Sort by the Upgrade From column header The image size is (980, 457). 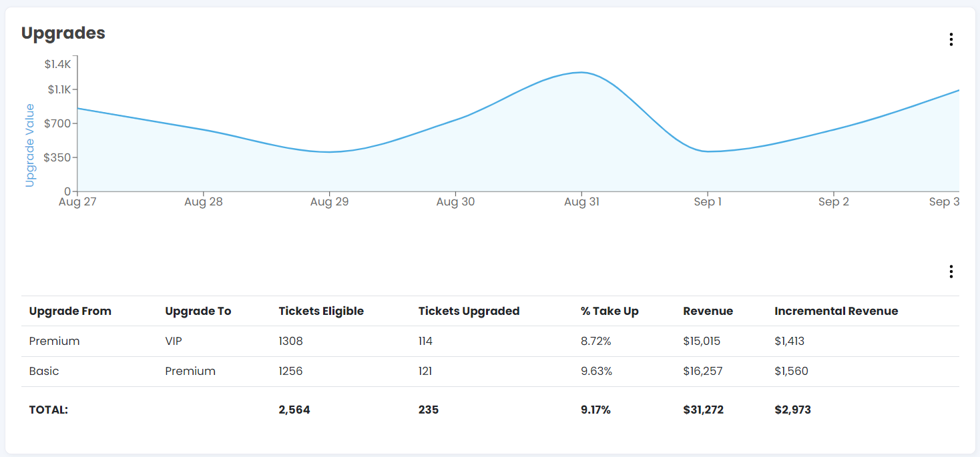(70, 311)
